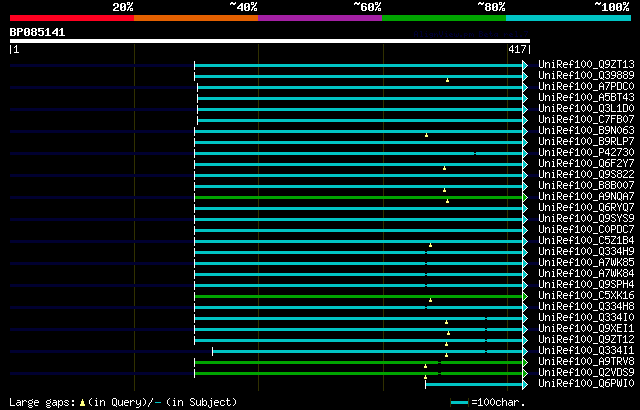Click the UniRef100_Q6RYQ7 label

click(x=586, y=208)
